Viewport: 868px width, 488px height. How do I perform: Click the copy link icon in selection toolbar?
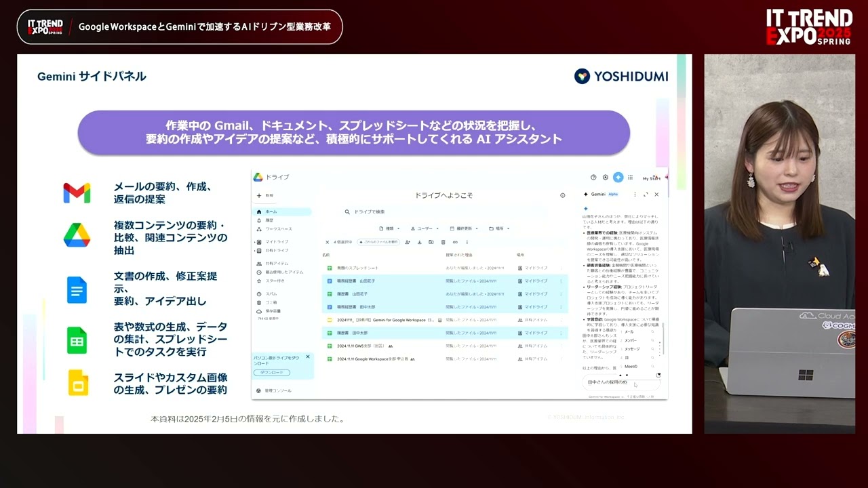[x=455, y=242]
